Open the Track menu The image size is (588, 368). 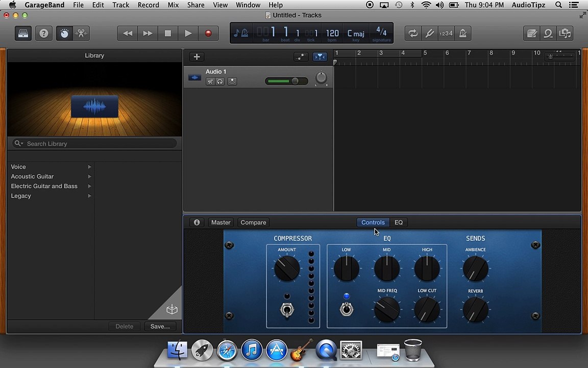pos(121,5)
